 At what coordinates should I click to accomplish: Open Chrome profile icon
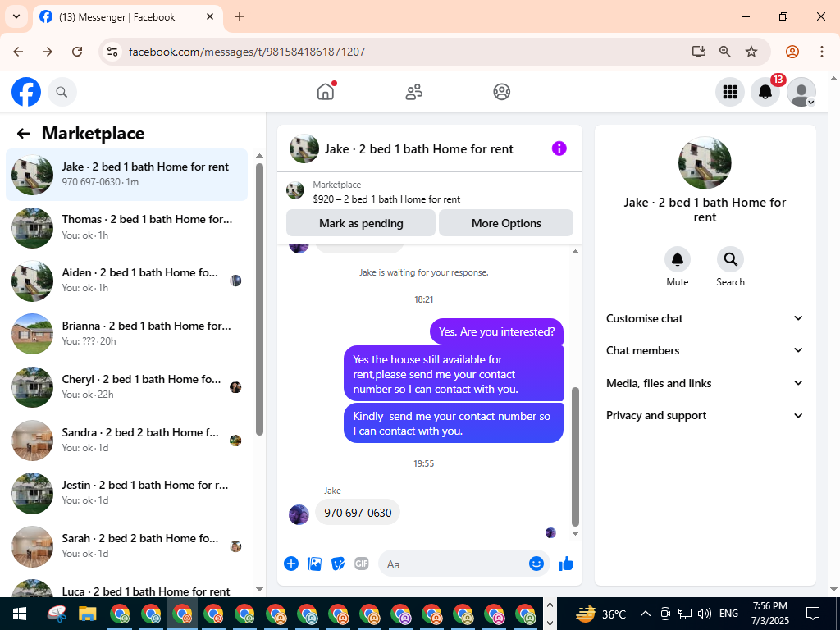coord(792,52)
